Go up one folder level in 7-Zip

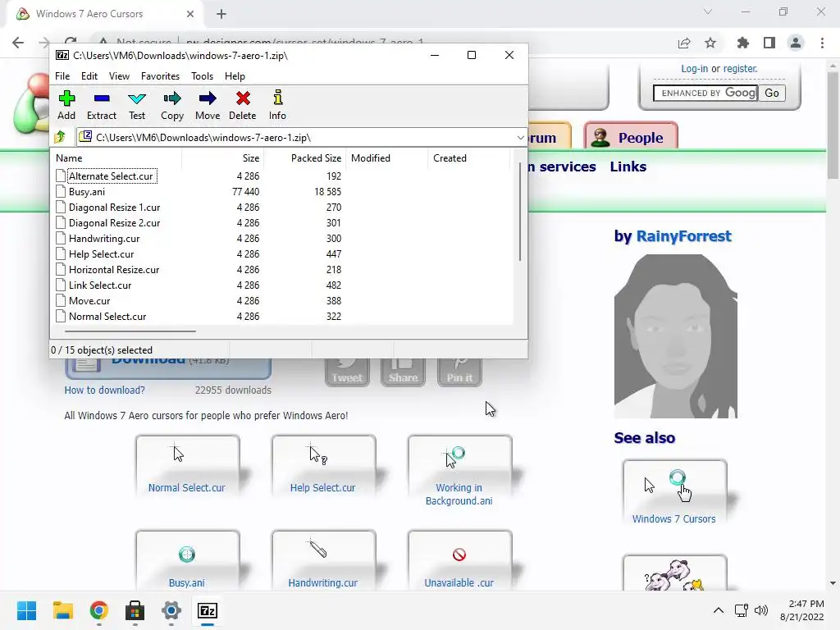point(60,137)
